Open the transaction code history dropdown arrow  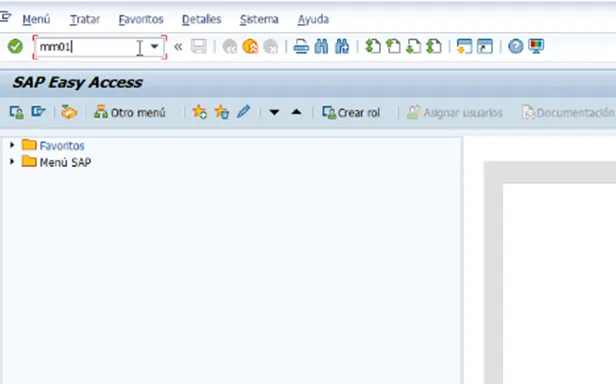(x=154, y=46)
